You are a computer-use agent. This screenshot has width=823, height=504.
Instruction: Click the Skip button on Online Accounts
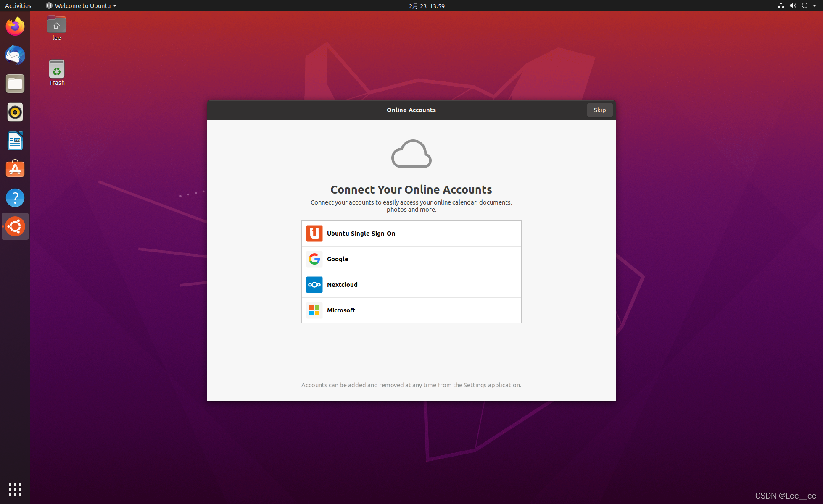(x=599, y=110)
